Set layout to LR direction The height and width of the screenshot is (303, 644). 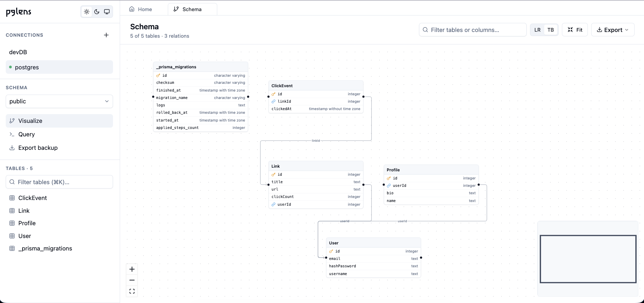pos(537,30)
